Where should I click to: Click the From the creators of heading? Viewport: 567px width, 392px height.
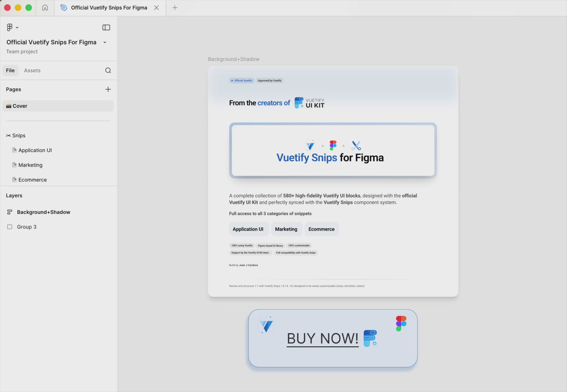259,103
